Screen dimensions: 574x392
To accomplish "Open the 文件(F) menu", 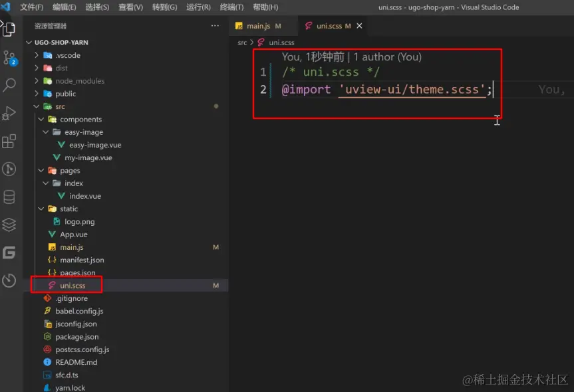I will (x=31, y=7).
